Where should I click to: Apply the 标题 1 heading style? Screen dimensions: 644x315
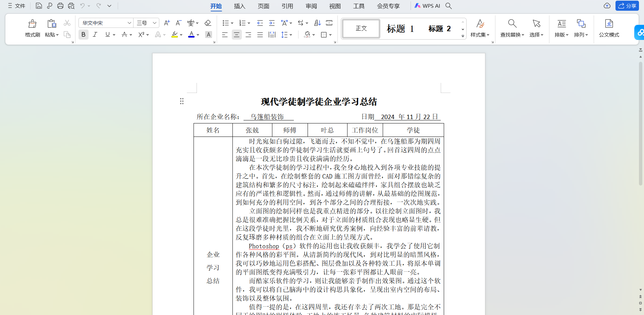[x=400, y=29]
